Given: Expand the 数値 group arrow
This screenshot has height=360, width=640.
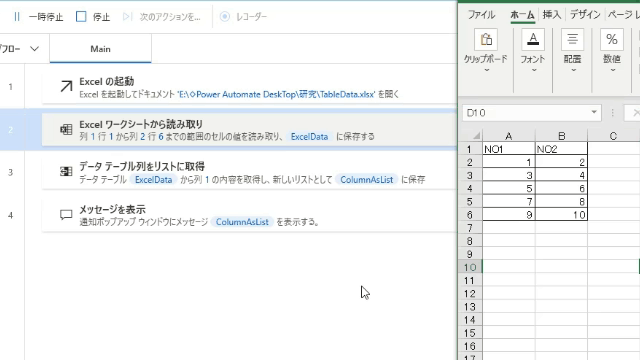Looking at the screenshot, I should (x=612, y=71).
